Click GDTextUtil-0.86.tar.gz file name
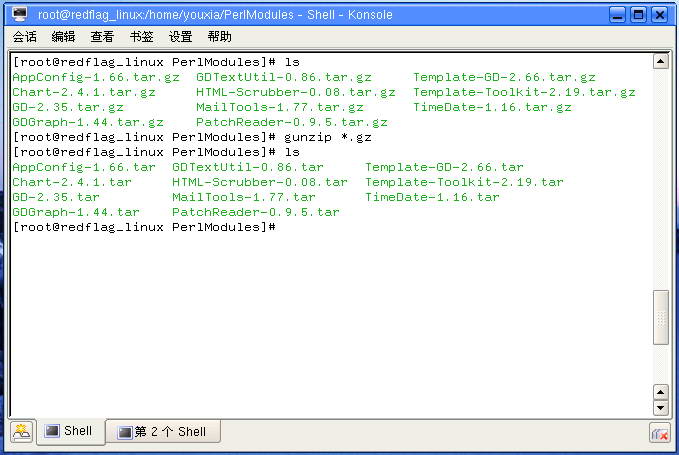 pyautogui.click(x=284, y=77)
